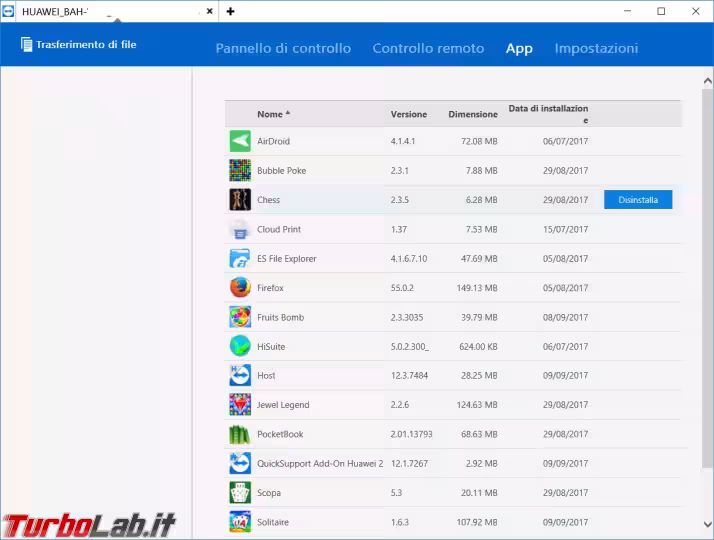Click the PocketBook app icon
The height and width of the screenshot is (540, 714).
point(240,434)
